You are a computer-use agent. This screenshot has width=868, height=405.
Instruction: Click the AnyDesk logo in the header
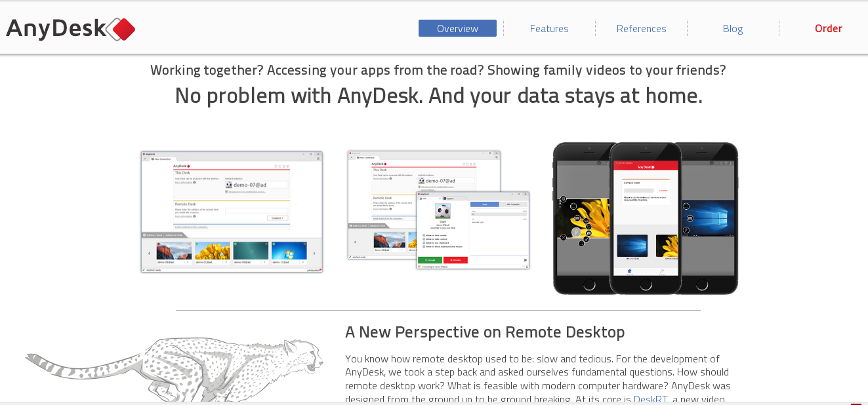click(71, 29)
